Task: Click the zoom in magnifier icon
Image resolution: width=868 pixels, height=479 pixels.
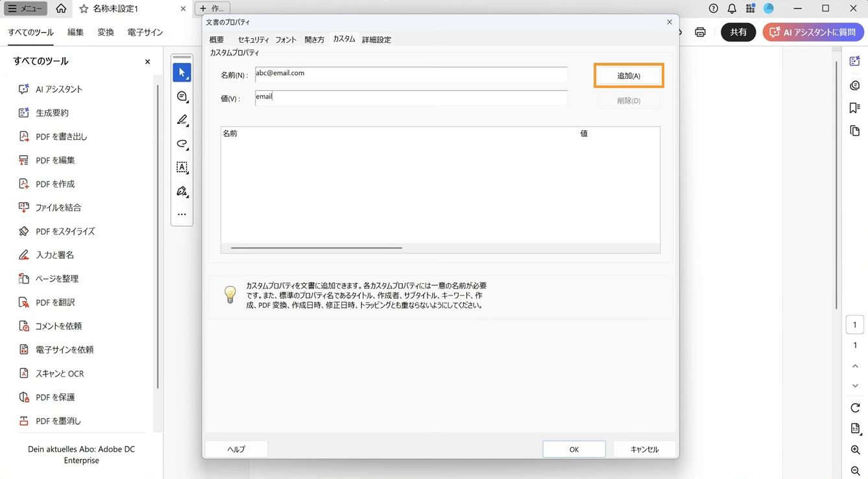Action: (x=855, y=450)
